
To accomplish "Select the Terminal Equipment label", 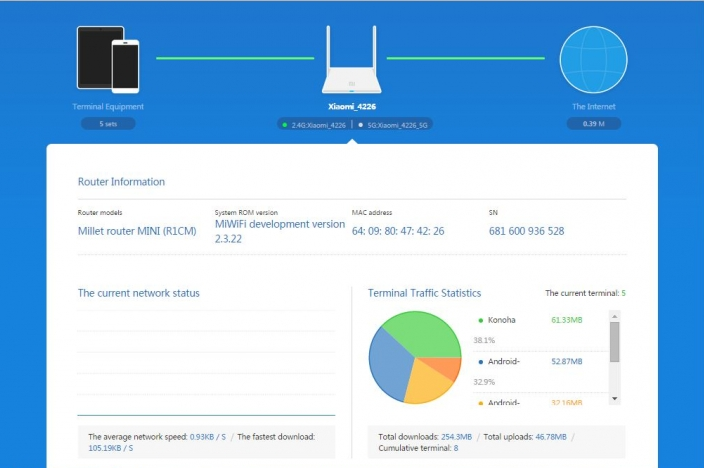I will click(108, 106).
